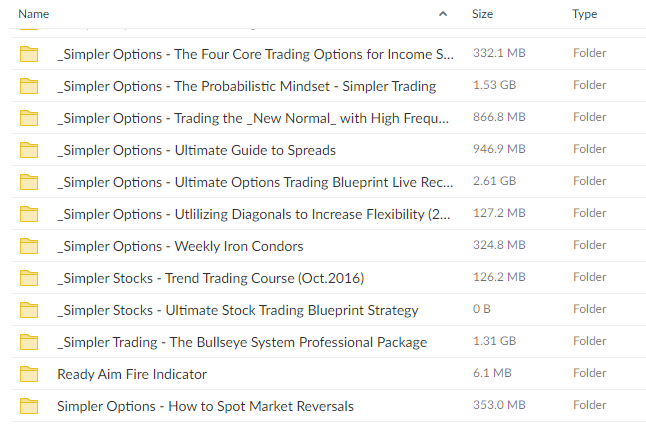646x428 pixels.
Task: Select the 2.61 GB size cell
Action: 494,181
